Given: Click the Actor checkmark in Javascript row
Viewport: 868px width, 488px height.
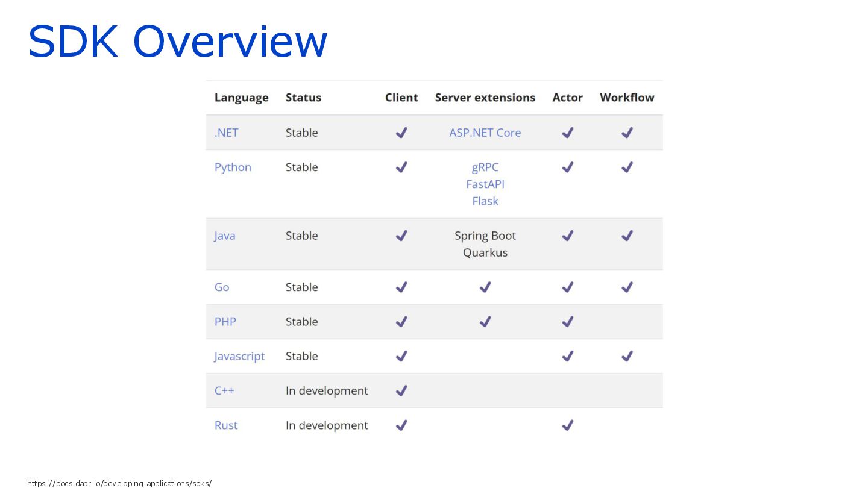Looking at the screenshot, I should pyautogui.click(x=567, y=356).
